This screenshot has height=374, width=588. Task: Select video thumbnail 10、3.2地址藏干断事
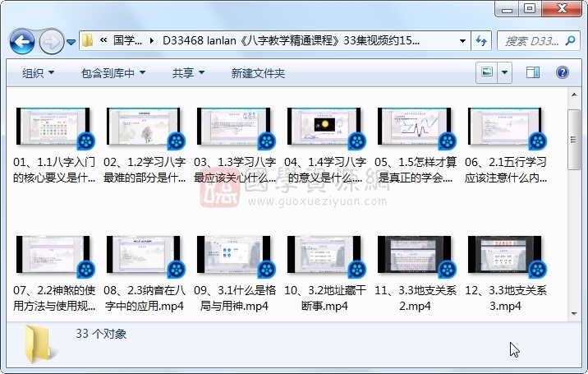tap(325, 256)
